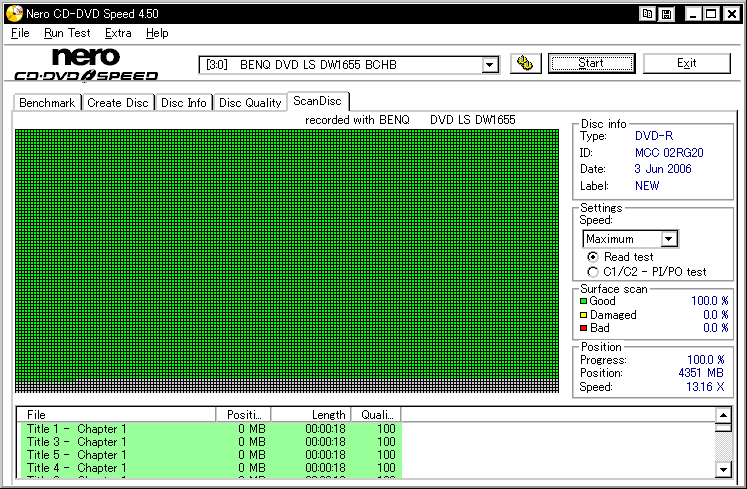Click the Quali... column header
Image resolution: width=747 pixels, height=489 pixels.
376,415
